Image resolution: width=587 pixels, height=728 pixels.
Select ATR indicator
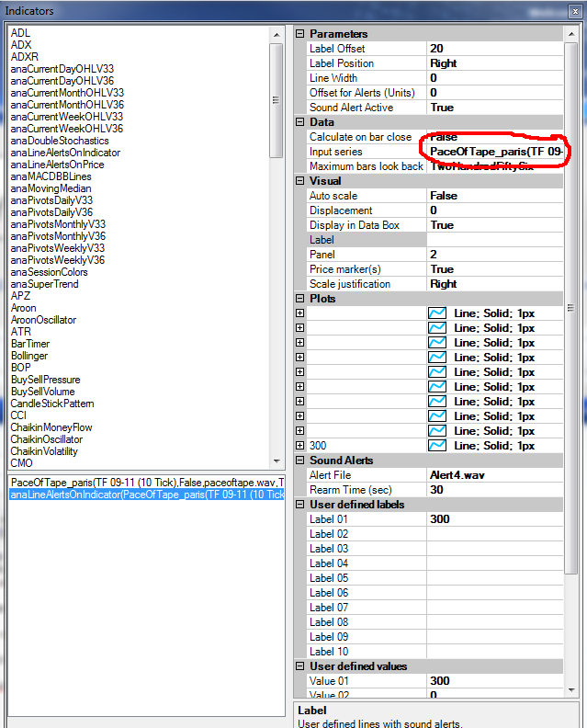click(x=21, y=333)
